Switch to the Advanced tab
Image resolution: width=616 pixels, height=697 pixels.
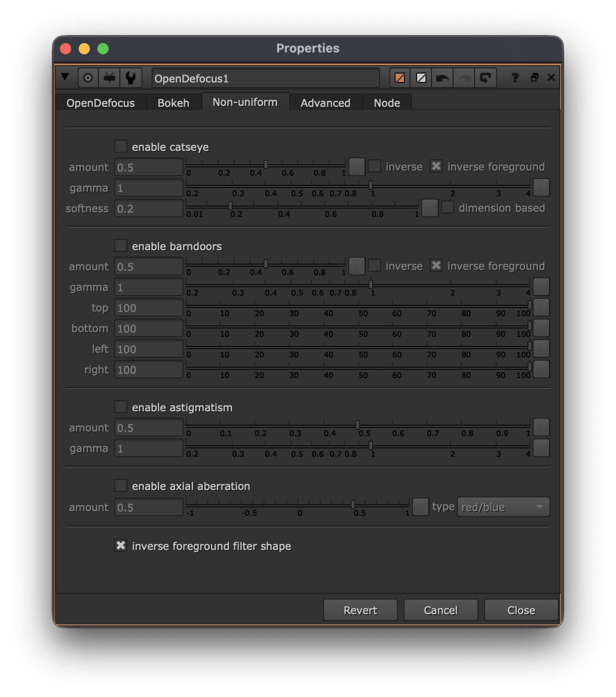pyautogui.click(x=325, y=103)
